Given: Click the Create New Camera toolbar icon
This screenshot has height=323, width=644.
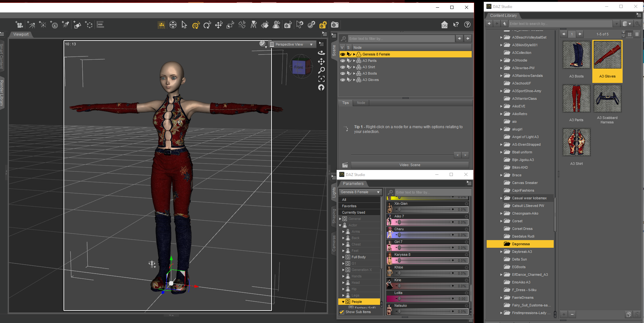Looking at the screenshot, I should coord(19,25).
